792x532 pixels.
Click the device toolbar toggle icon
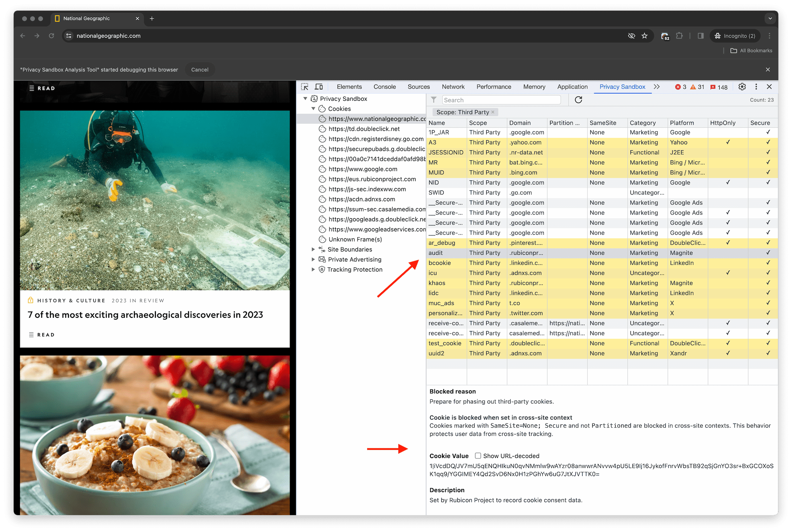[320, 87]
